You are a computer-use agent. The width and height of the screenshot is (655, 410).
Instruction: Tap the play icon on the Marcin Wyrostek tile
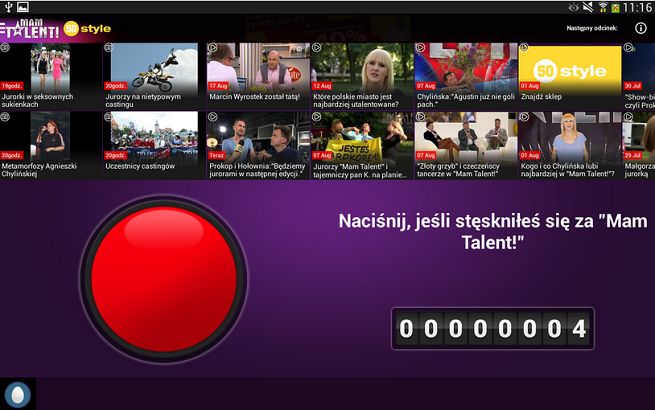(213, 48)
